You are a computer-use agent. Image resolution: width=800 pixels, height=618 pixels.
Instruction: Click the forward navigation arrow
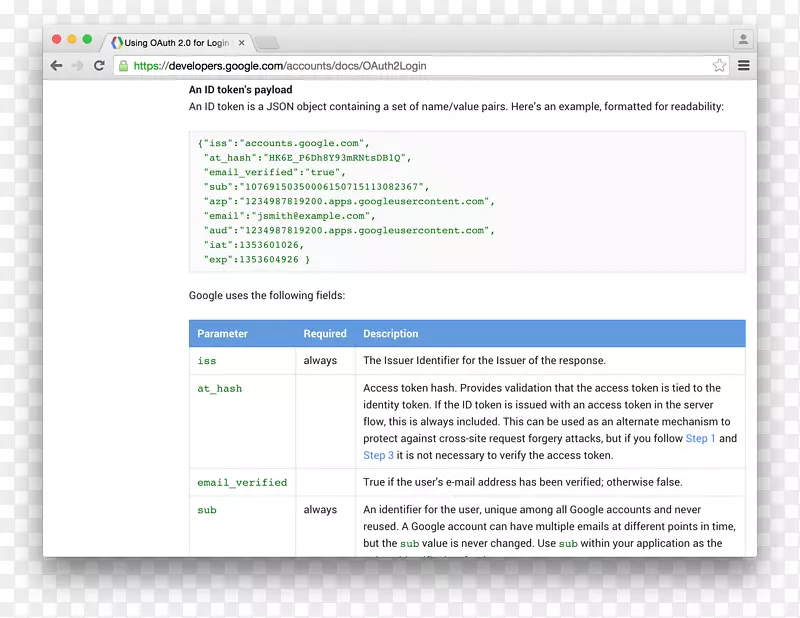point(77,65)
